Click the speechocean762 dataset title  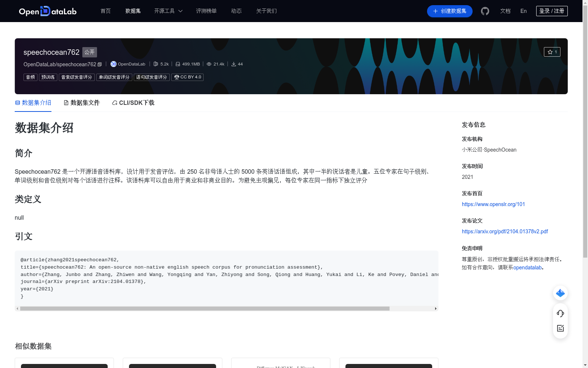point(51,52)
